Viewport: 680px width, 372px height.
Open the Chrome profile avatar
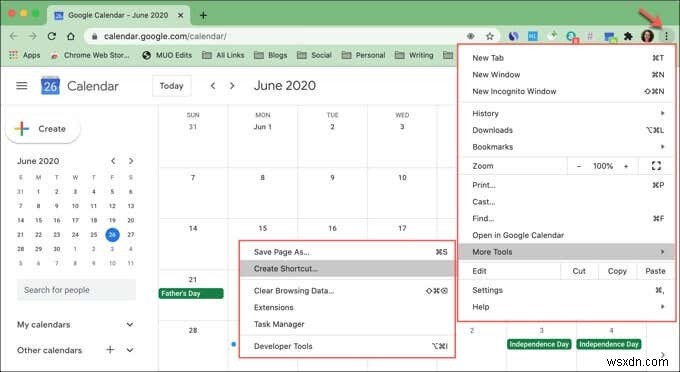(647, 36)
